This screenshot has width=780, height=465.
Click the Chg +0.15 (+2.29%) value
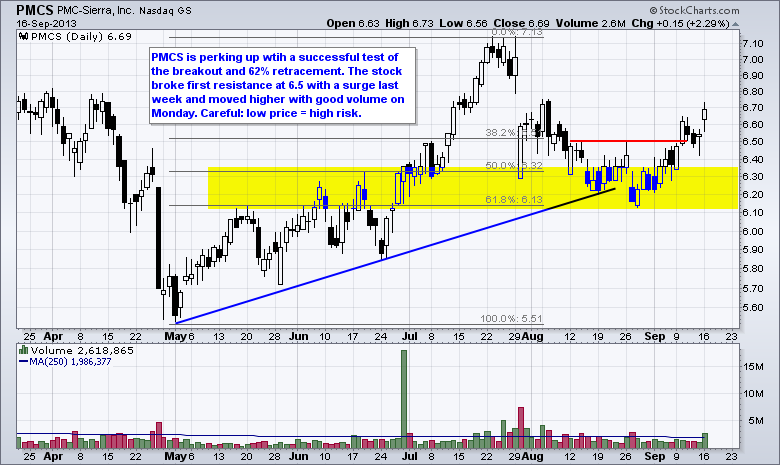(x=681, y=23)
